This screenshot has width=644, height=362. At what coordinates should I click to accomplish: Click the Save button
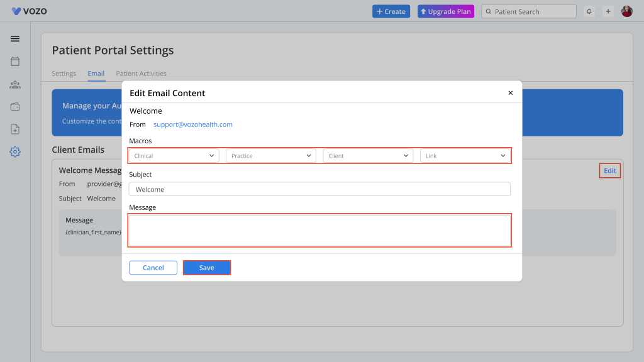[207, 268]
